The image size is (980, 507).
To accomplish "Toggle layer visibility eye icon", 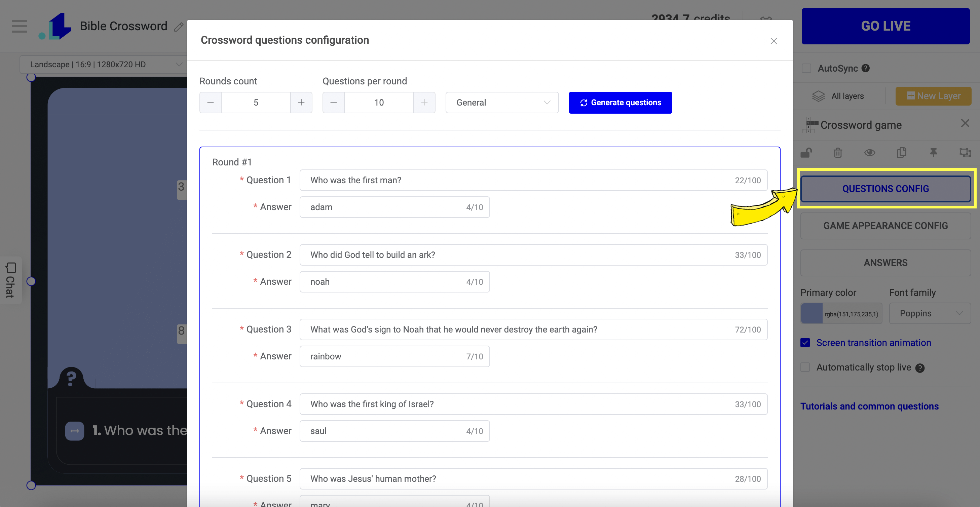I will 870,153.
